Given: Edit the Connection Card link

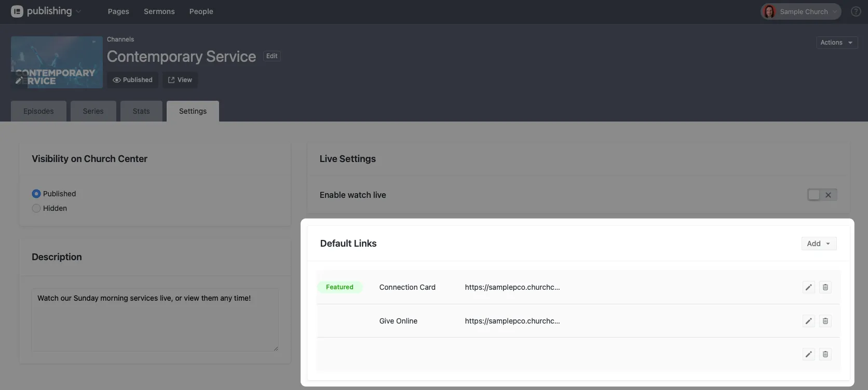Looking at the screenshot, I should pos(808,287).
